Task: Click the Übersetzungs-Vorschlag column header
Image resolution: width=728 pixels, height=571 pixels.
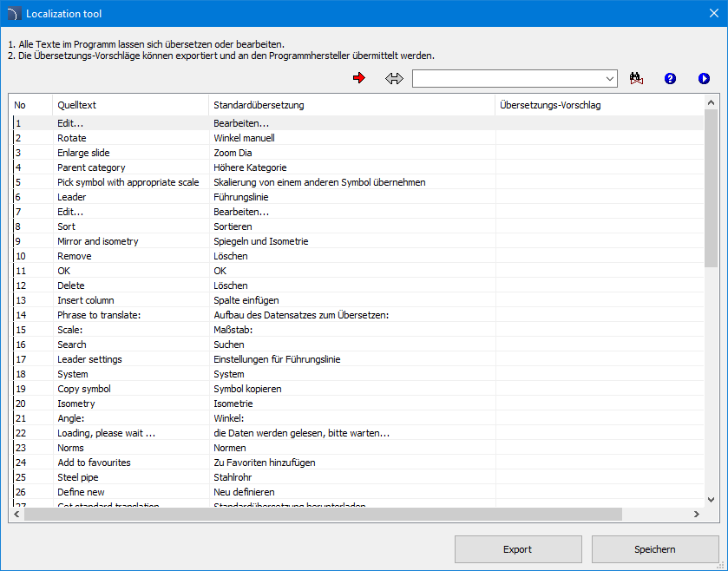Action: click(x=599, y=105)
